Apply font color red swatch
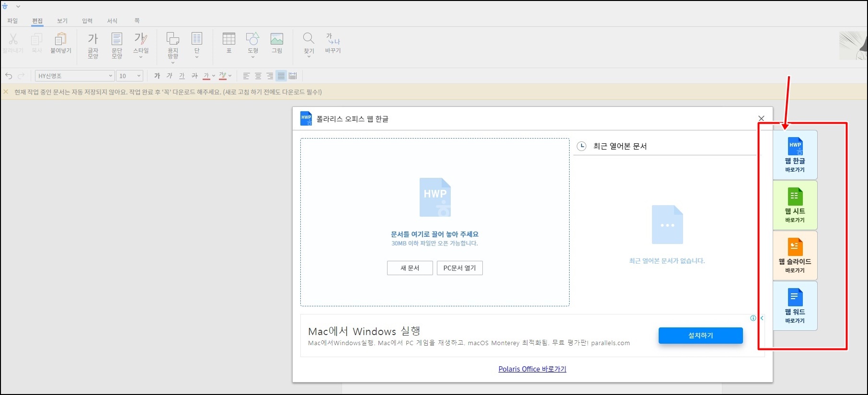 (206, 76)
